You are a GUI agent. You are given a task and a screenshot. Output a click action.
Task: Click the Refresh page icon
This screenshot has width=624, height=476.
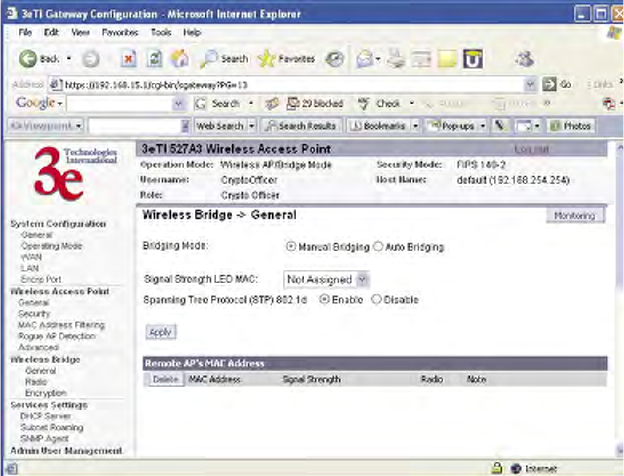(x=154, y=59)
